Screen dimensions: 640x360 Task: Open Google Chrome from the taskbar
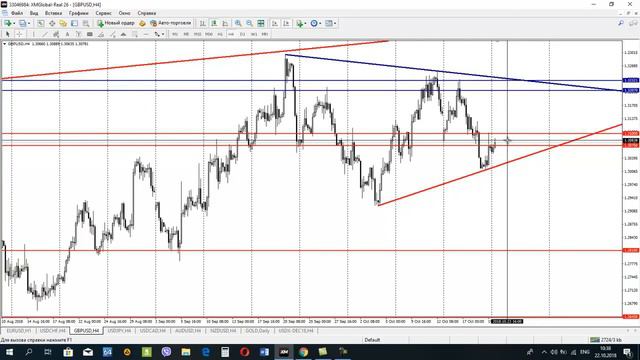pyautogui.click(x=303, y=352)
